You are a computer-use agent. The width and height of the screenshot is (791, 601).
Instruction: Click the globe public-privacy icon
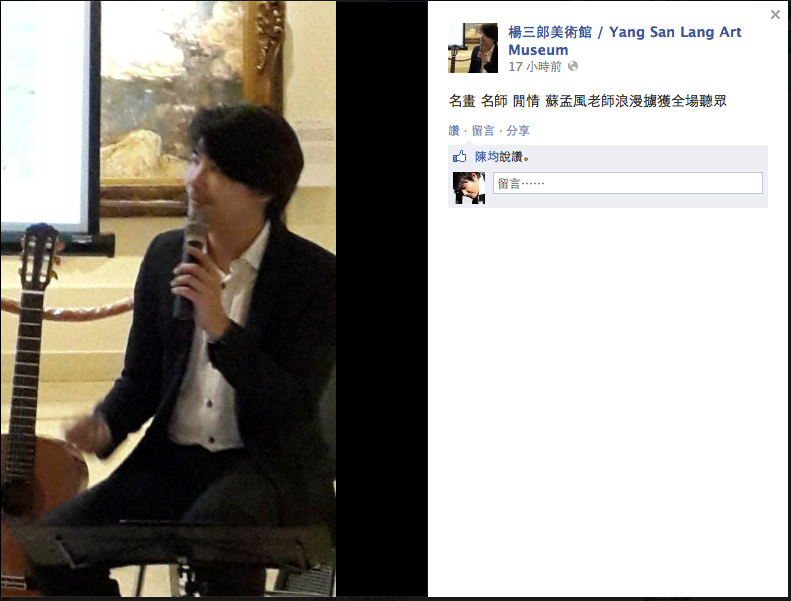[x=573, y=66]
